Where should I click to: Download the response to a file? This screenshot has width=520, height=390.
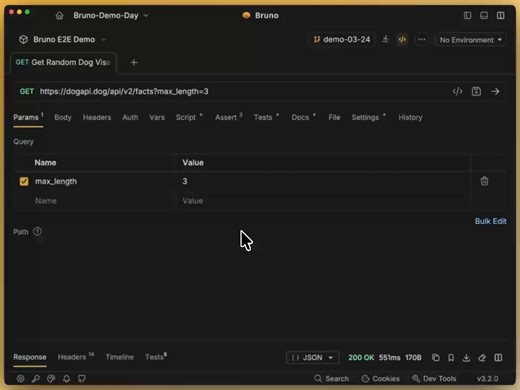click(x=466, y=358)
